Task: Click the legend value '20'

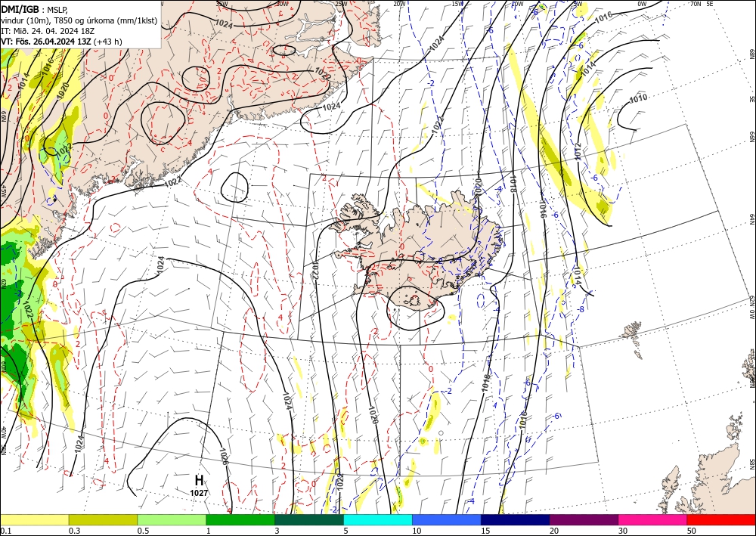Action: pyautogui.click(x=554, y=531)
